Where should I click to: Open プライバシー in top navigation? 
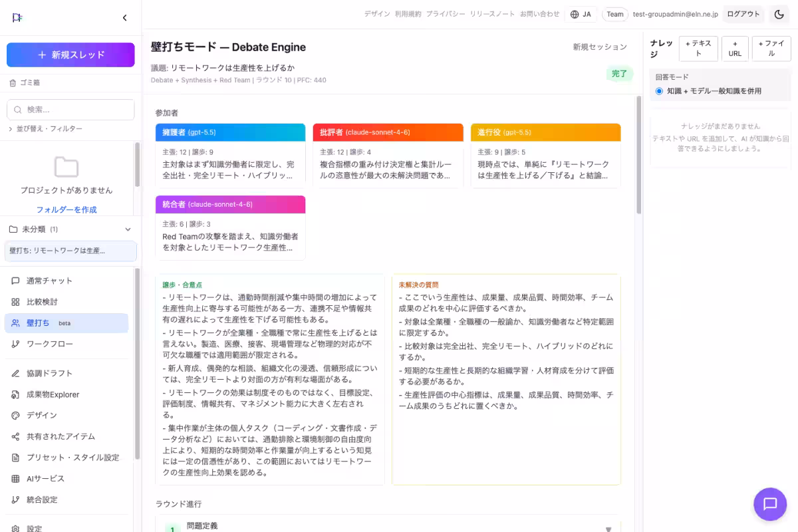pyautogui.click(x=446, y=14)
